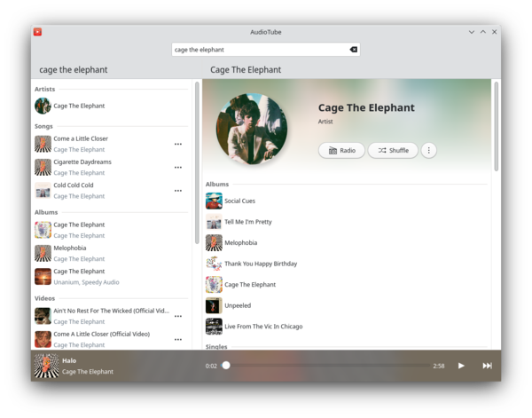The height and width of the screenshot is (418, 532).
Task: Click the large Cage The Elephant artist photo
Action: pos(252,129)
